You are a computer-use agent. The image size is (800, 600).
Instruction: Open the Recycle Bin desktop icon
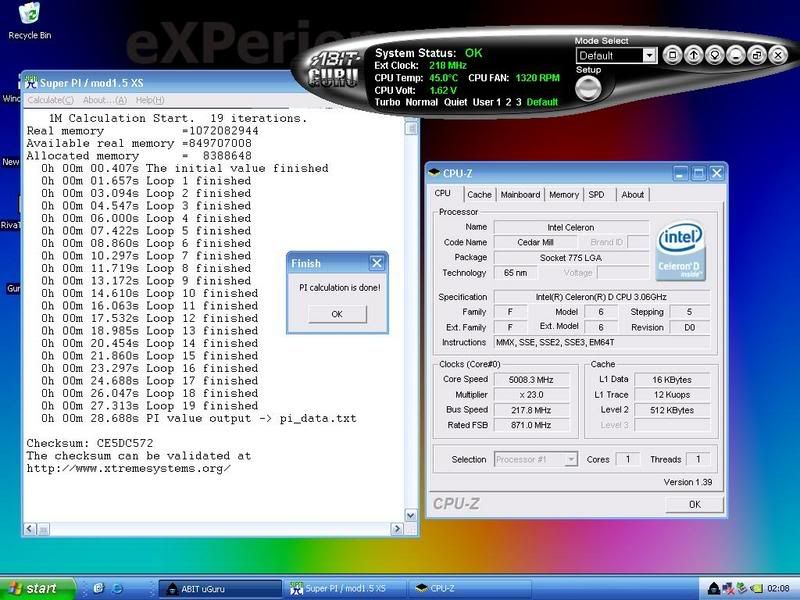pyautogui.click(x=29, y=21)
